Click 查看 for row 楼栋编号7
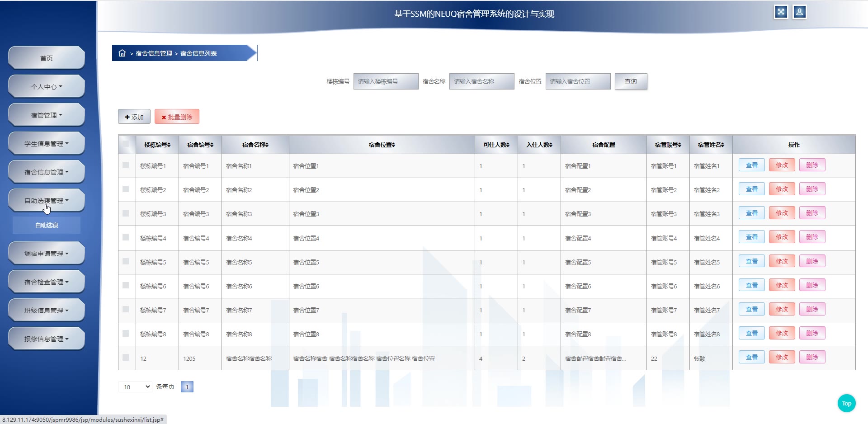868x424 pixels. (752, 309)
